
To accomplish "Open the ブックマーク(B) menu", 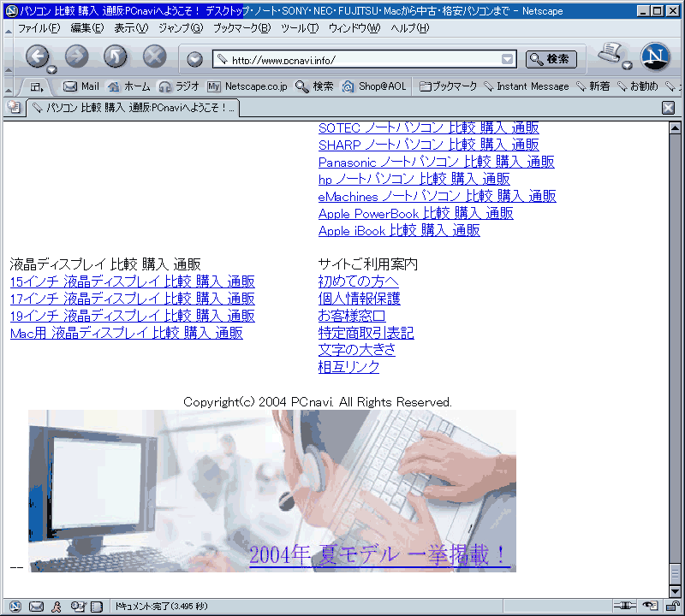I will point(241,28).
